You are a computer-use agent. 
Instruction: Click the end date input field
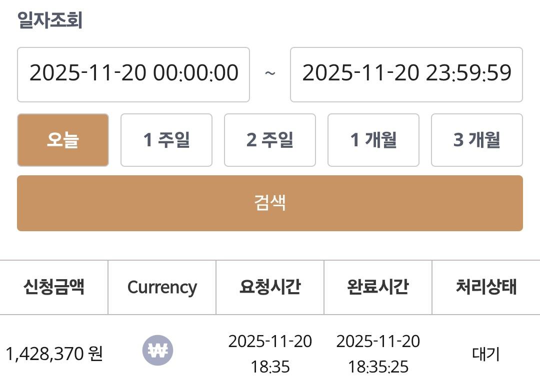pos(406,74)
